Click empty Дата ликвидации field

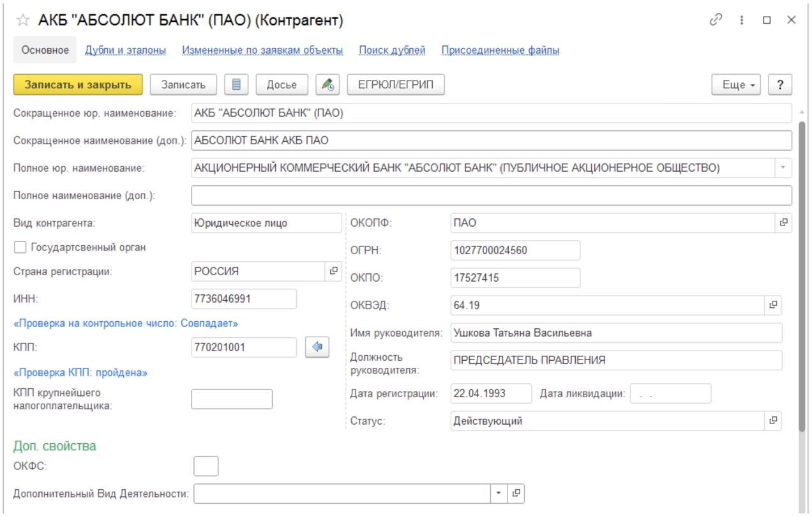[x=670, y=393]
